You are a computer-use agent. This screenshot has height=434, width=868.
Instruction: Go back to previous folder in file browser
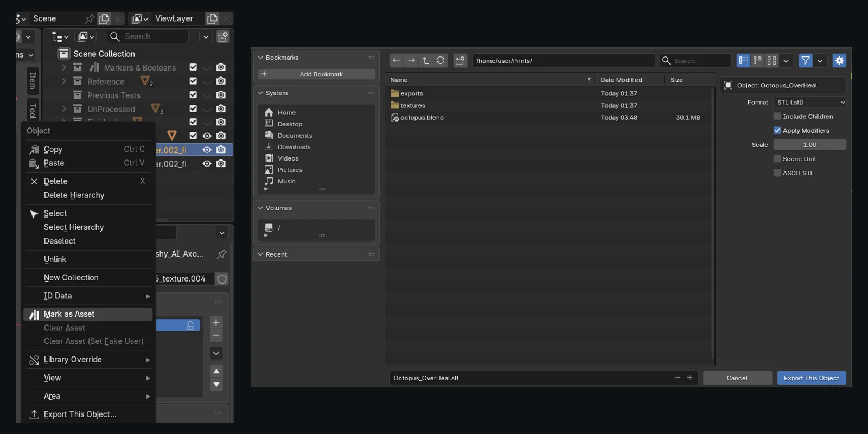397,61
